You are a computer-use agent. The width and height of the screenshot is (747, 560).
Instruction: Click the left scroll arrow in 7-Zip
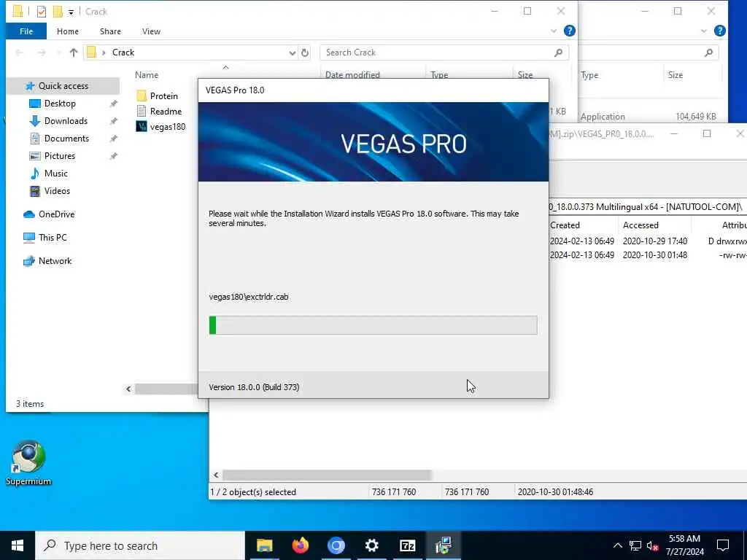[x=216, y=475]
